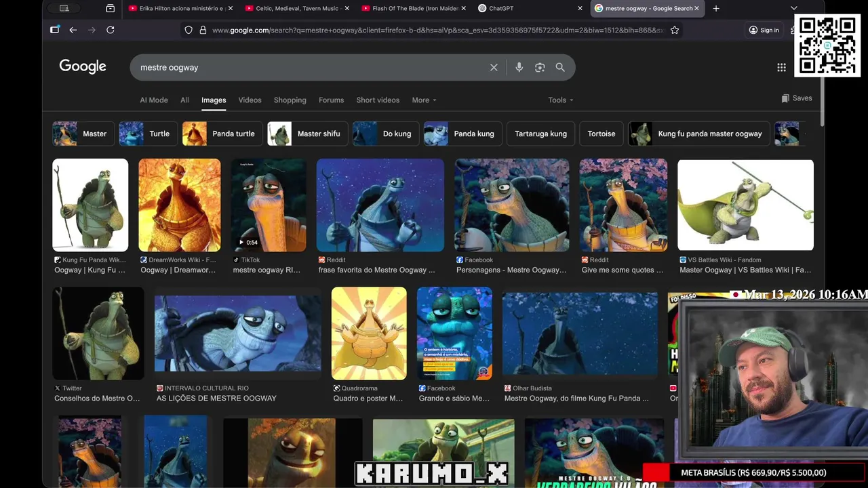Screen dimensions: 868x488
Task: Open the Kung Fu Panda Wiki Oogway thumbnail
Action: pyautogui.click(x=90, y=205)
